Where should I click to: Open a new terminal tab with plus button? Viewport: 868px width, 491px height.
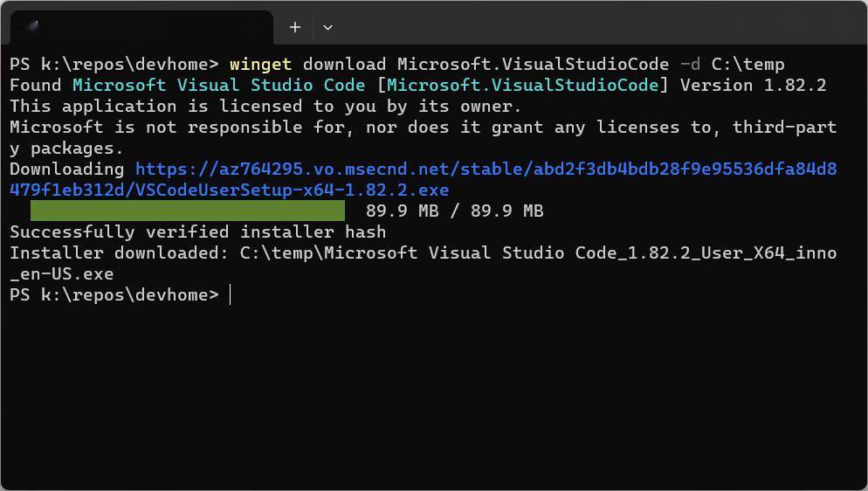pos(295,27)
